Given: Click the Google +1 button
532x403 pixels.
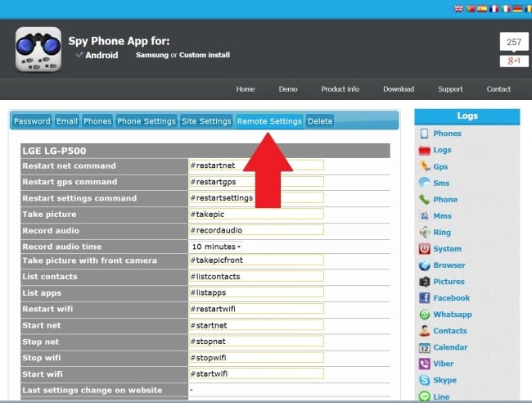Looking at the screenshot, I should coord(514,61).
